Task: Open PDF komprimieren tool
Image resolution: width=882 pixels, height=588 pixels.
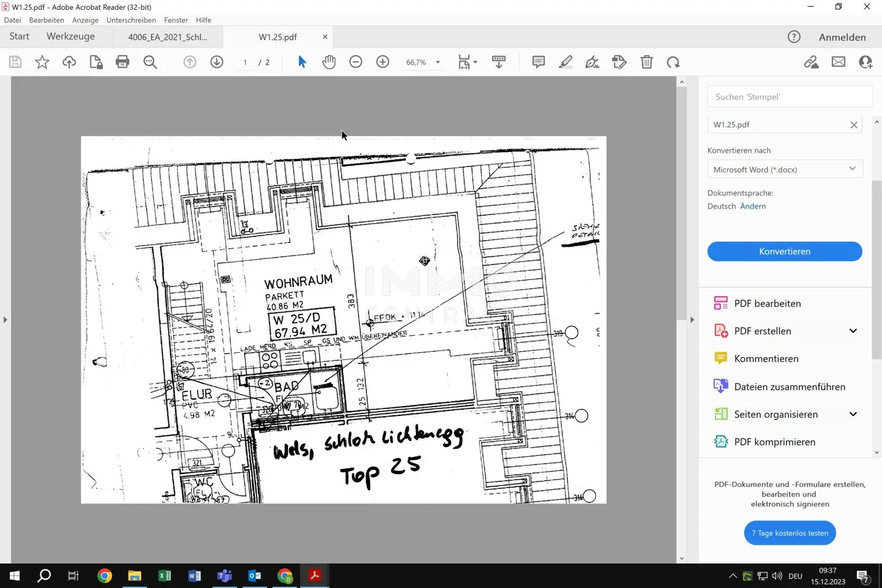Action: tap(775, 442)
